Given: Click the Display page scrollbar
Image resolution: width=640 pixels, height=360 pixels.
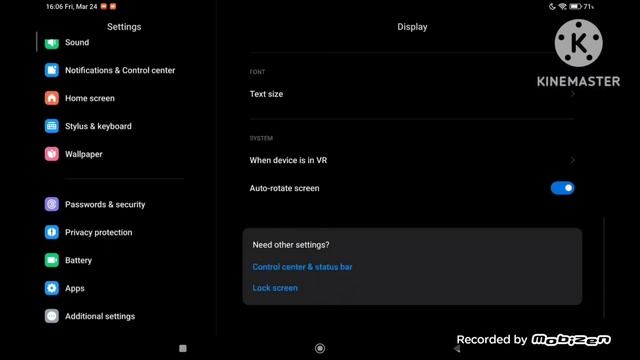Looking at the screenshot, I should (604, 267).
